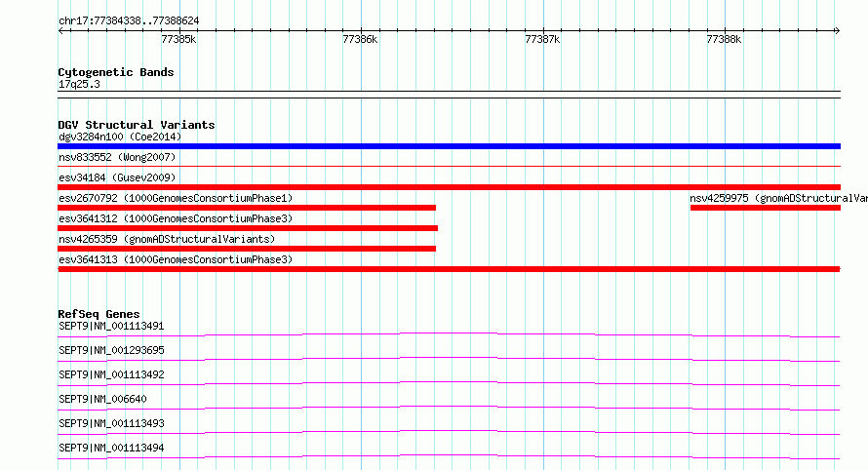
Task: Click the esv2670792 (1000GenomesConsortiumPhase1) label
Action: (x=176, y=198)
